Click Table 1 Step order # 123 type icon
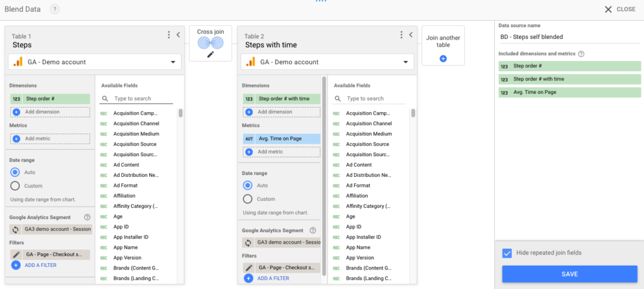Screen dimensions: 644x289 [16, 99]
